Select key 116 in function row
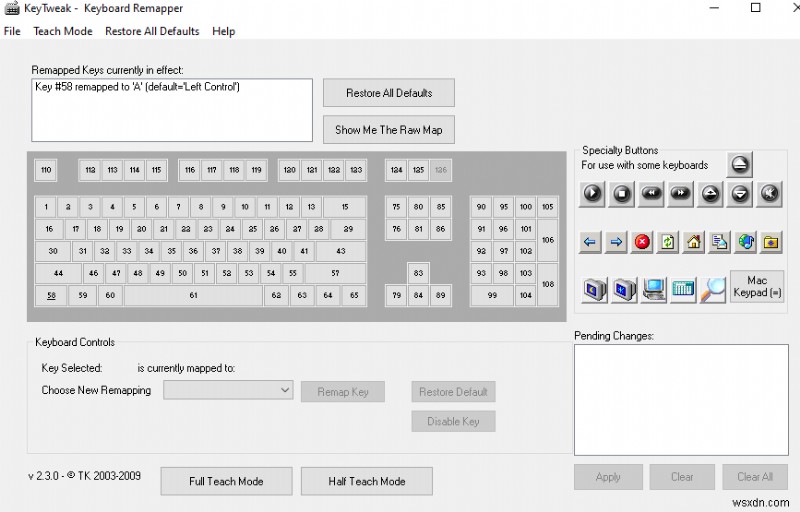Image resolution: width=800 pixels, height=512 pixels. click(190, 170)
